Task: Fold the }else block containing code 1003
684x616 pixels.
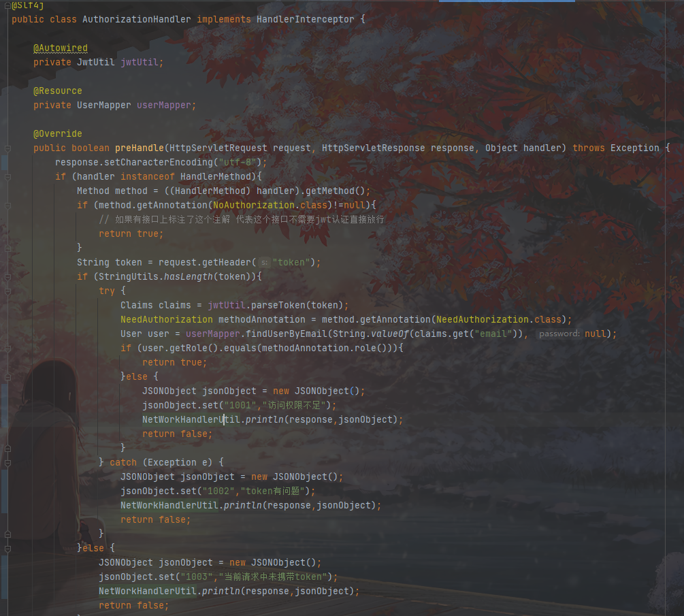Action: 7,549
